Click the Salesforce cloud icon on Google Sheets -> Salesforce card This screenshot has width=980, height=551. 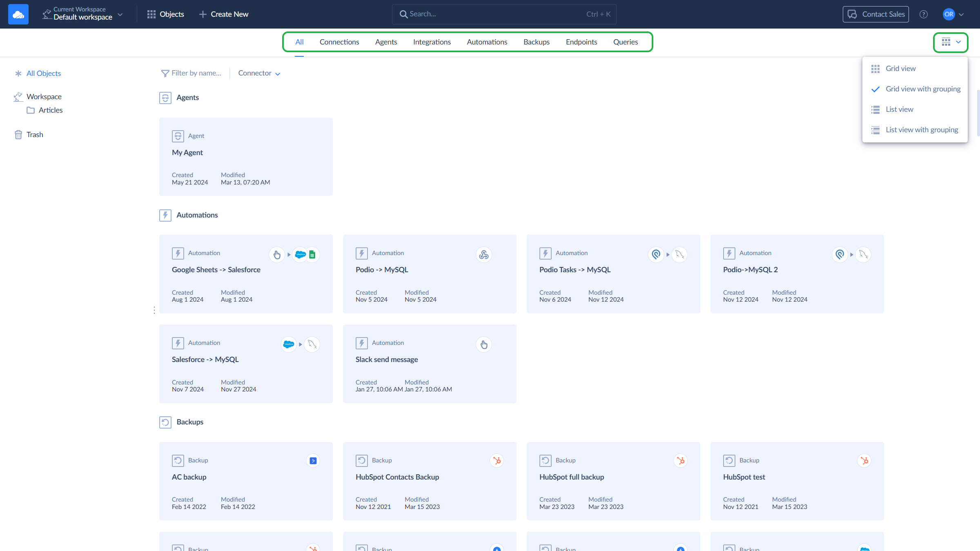pyautogui.click(x=301, y=255)
